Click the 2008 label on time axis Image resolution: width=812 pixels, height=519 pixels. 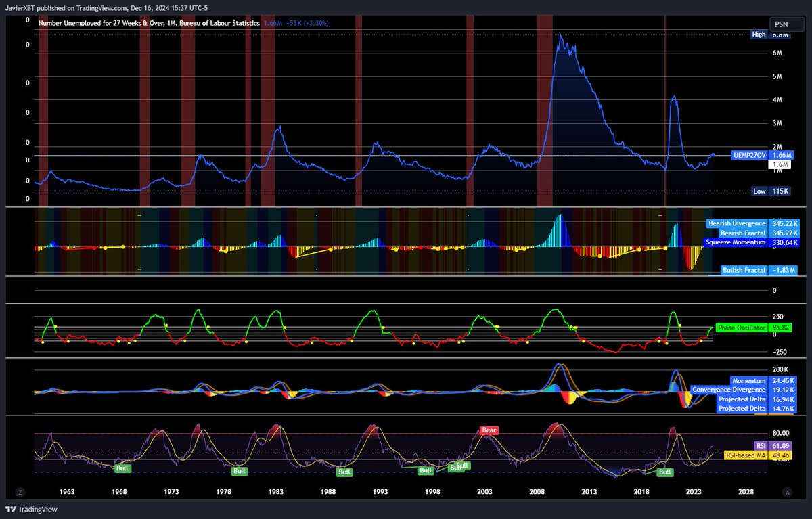tap(537, 492)
